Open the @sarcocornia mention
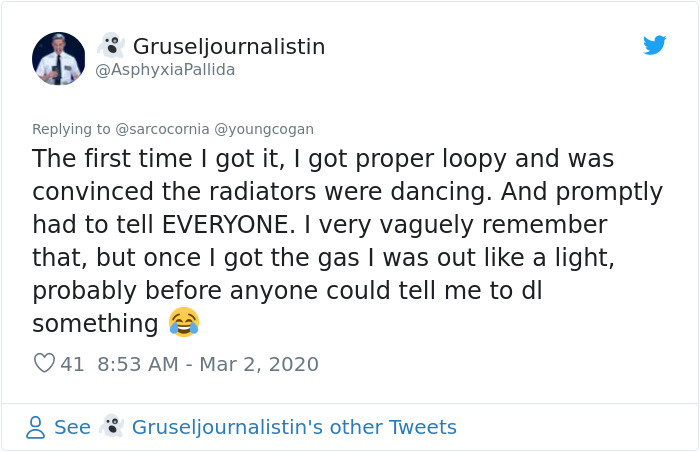Screen dimensions: 700x452 162,129
